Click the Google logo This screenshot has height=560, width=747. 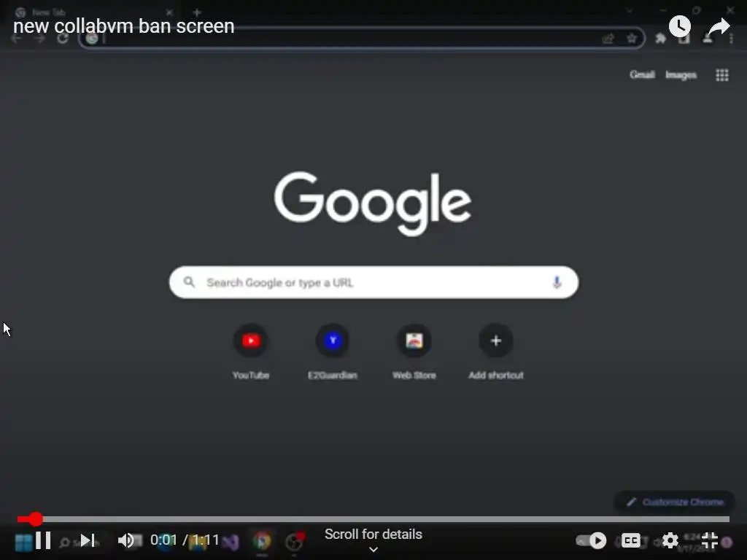coord(373,203)
